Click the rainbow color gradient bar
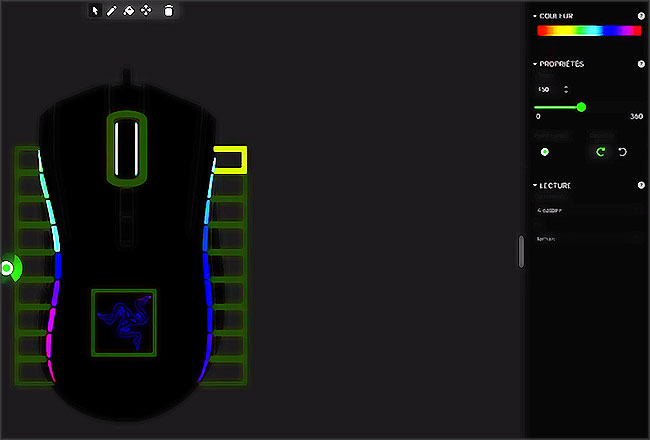The image size is (650, 440). [589, 31]
